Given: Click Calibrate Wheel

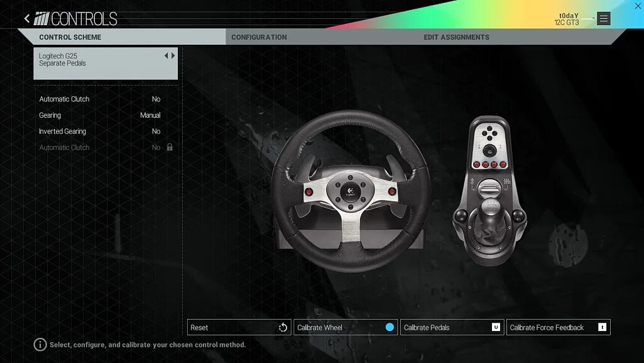Looking at the screenshot, I should pos(346,327).
